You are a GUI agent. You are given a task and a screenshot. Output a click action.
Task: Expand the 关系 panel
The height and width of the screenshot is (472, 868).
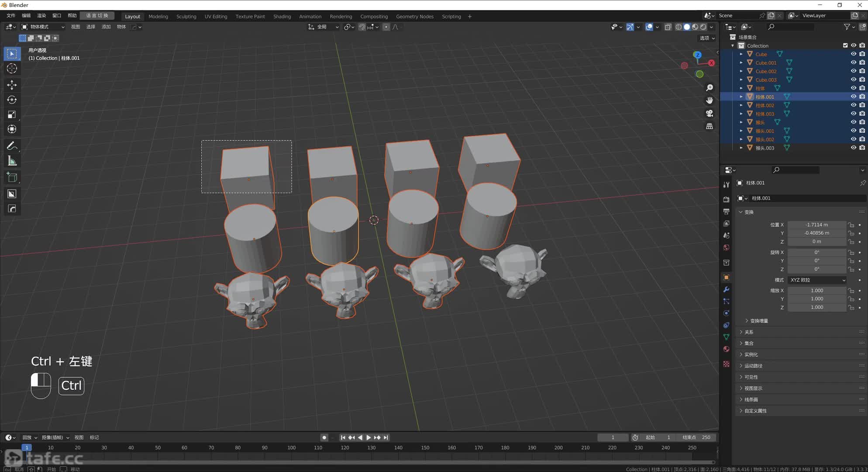(x=749, y=332)
